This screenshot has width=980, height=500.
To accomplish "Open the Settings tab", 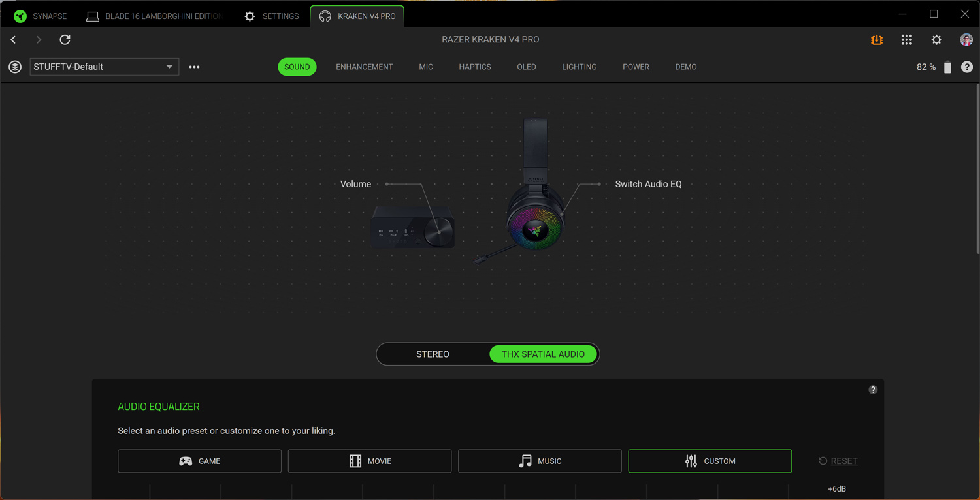I will [x=271, y=16].
